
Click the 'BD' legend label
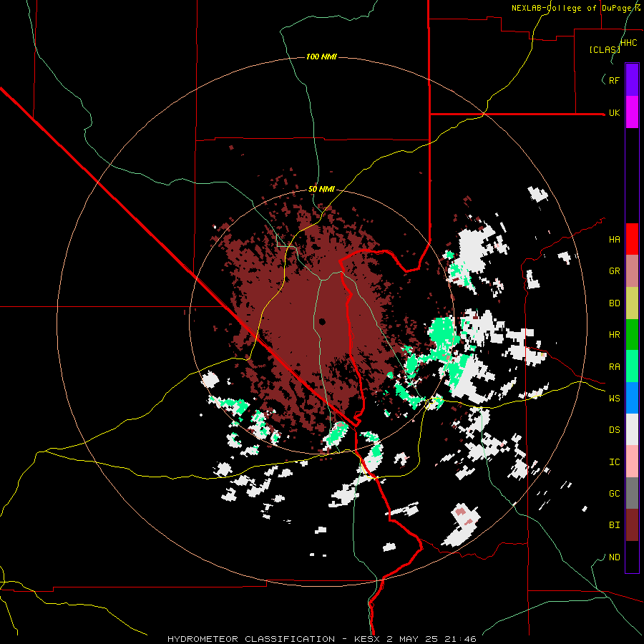click(x=614, y=303)
